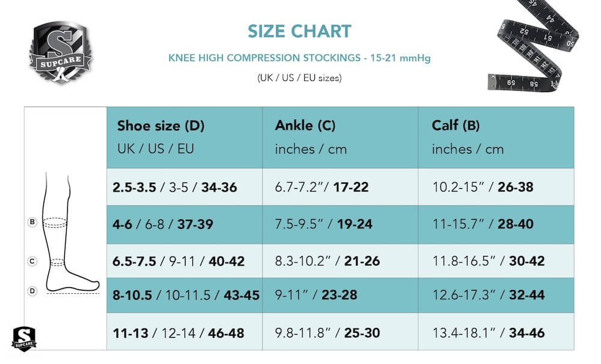The image size is (601, 364).
Task: Click the (UK / US / EU sizes) text
Action: click(x=299, y=77)
